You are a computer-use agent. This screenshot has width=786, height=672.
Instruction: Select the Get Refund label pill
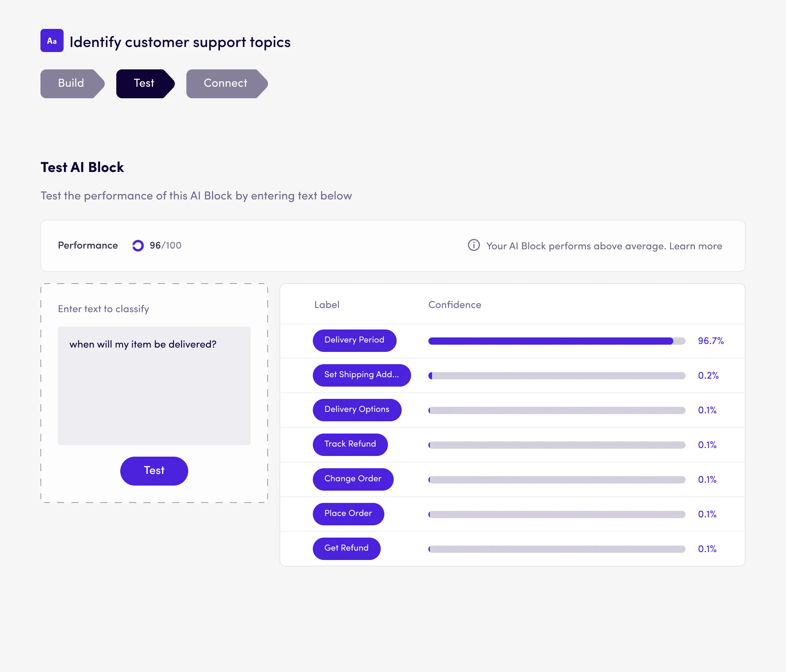coord(346,548)
